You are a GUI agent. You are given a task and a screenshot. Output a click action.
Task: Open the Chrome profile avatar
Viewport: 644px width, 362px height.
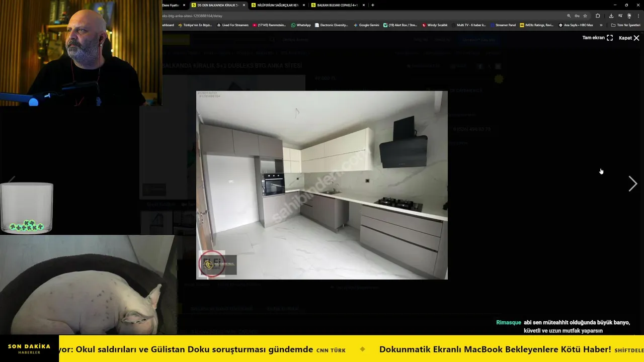click(629, 16)
